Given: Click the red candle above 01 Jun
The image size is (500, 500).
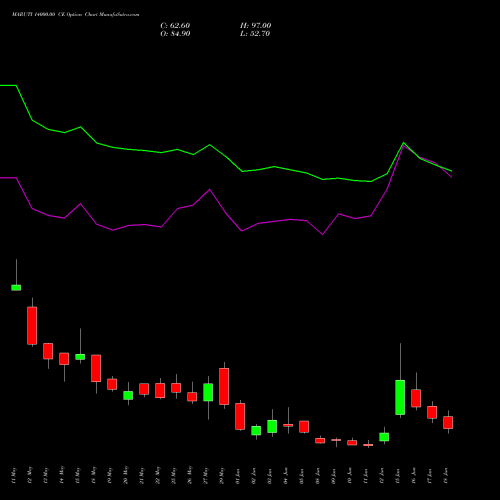Looking at the screenshot, I should coord(240,416).
